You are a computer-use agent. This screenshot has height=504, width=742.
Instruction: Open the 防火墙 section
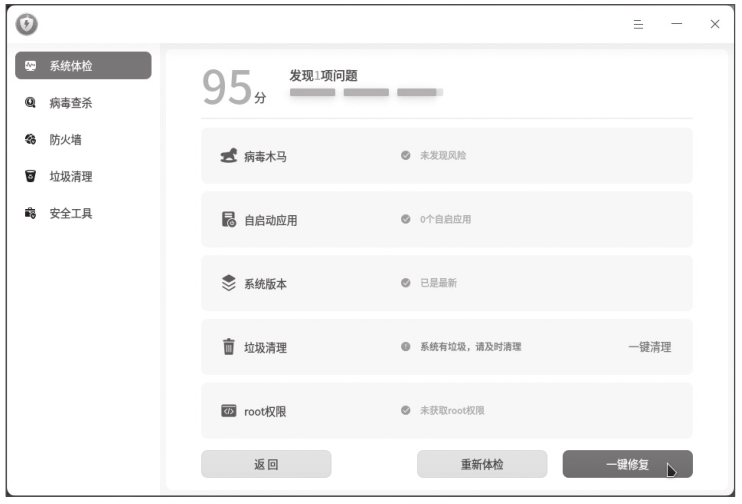click(65, 140)
